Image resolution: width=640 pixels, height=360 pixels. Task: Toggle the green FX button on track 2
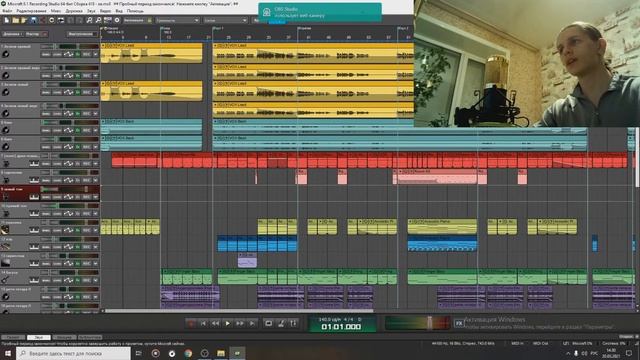(x=78, y=76)
